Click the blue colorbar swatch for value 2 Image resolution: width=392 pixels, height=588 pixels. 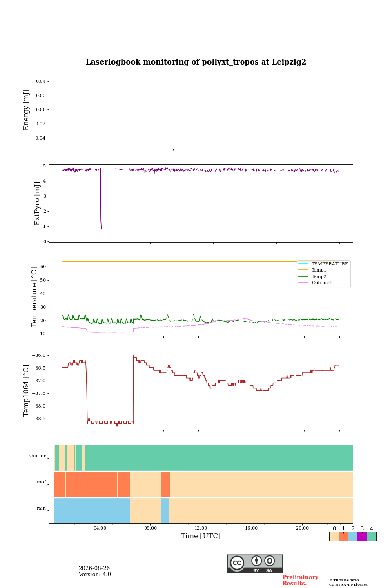352,537
